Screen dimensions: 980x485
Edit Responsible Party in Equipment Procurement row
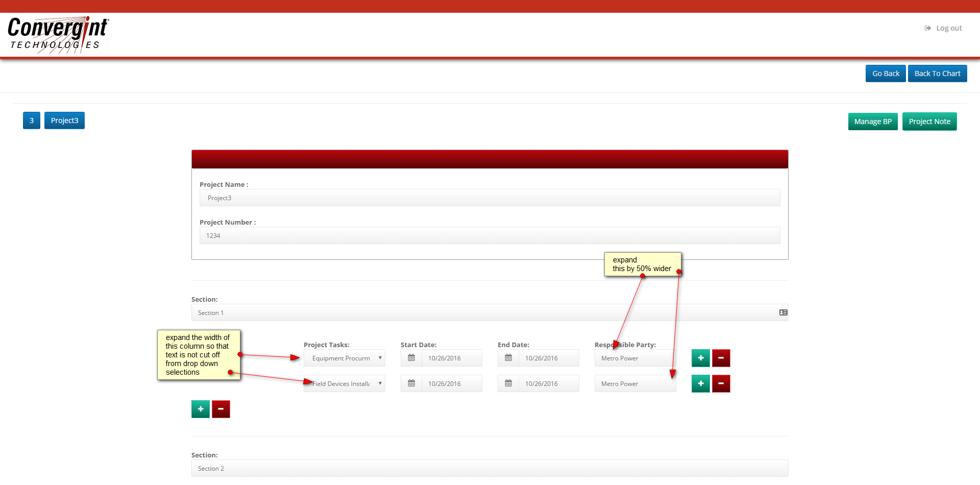pyautogui.click(x=635, y=358)
